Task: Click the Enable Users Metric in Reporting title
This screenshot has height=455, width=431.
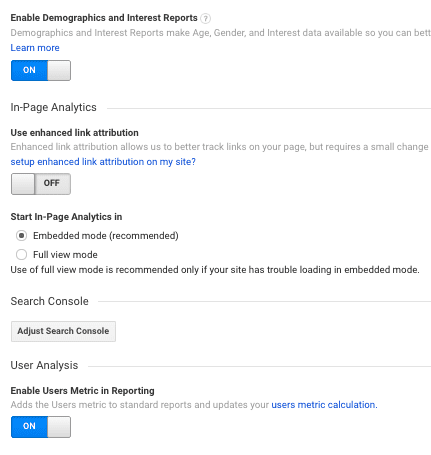Action: [x=82, y=391]
